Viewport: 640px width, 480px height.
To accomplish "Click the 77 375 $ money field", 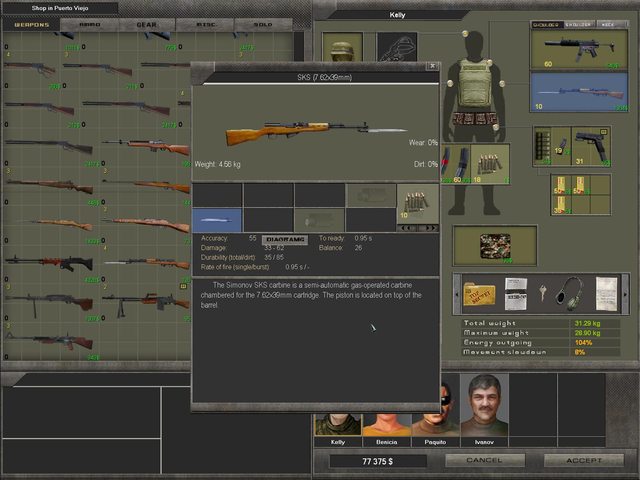I will coord(378,461).
